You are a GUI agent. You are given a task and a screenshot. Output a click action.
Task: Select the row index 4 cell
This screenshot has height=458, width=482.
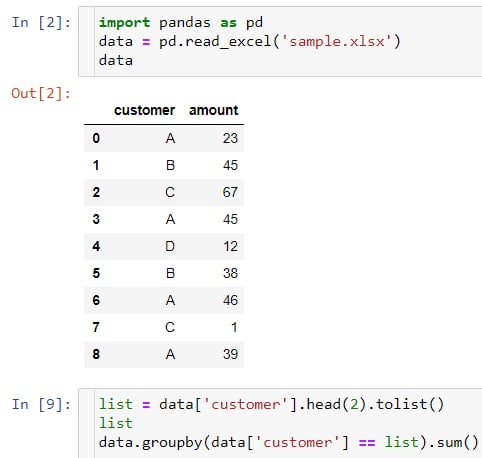(x=96, y=246)
